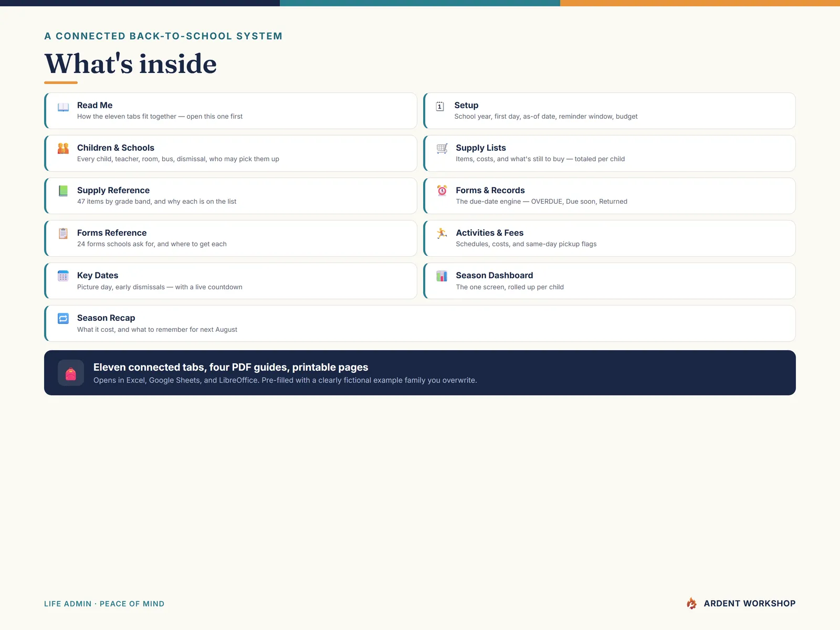Click the clipboard icon for Forms Reference
The image size is (840, 630).
[x=63, y=234]
